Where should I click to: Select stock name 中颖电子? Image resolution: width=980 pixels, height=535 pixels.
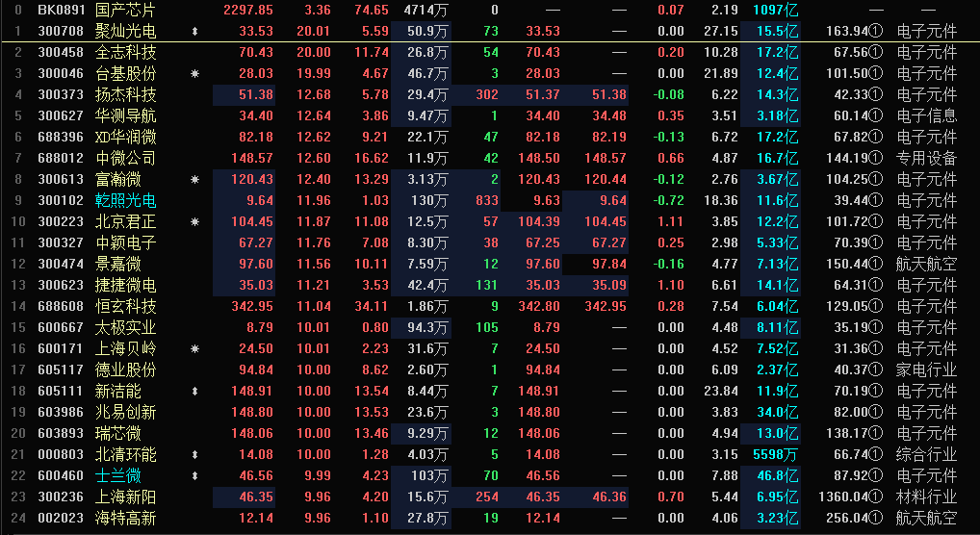(125, 243)
